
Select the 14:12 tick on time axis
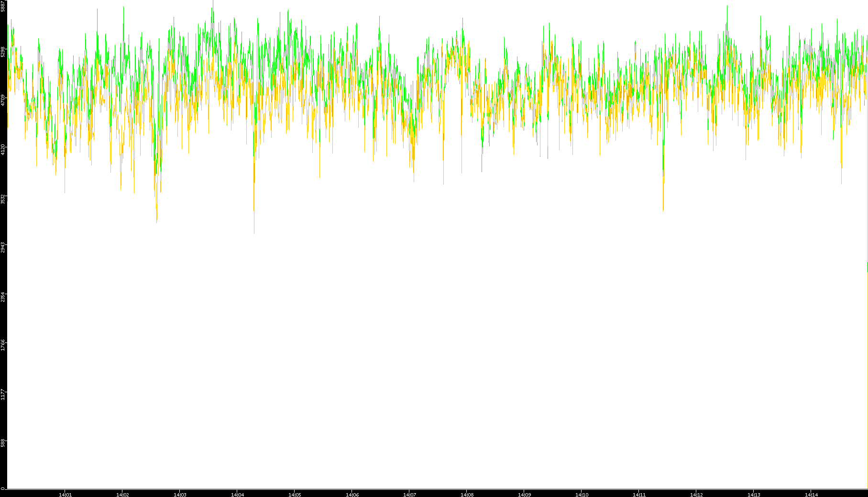coord(696,494)
